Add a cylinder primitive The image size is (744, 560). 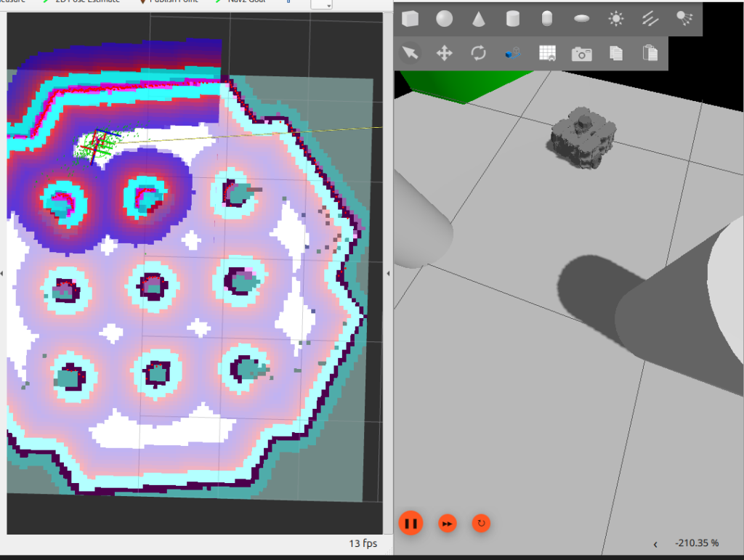513,19
